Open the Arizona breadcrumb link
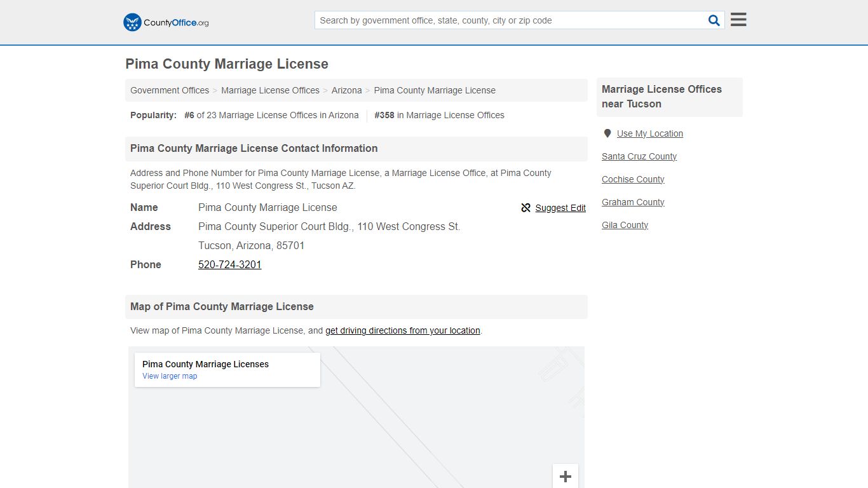Viewport: 868px width, 488px height. pyautogui.click(x=346, y=90)
